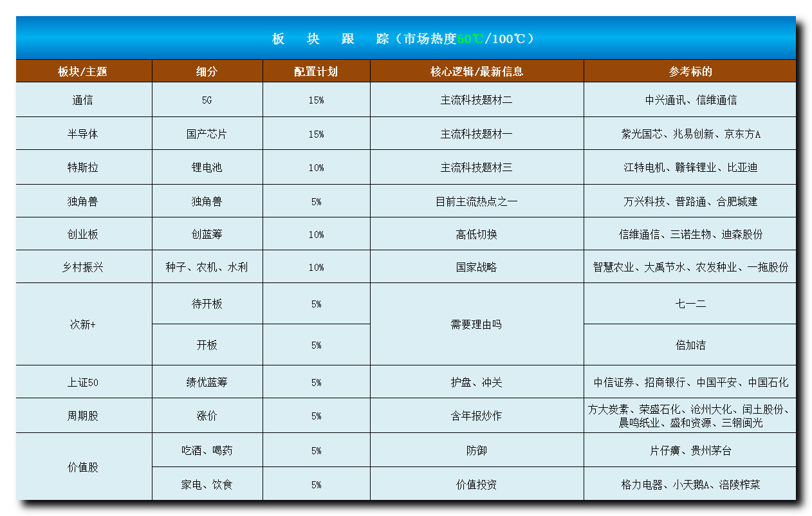Select the 家电、饮食 cell
812x516 pixels.
[207, 484]
